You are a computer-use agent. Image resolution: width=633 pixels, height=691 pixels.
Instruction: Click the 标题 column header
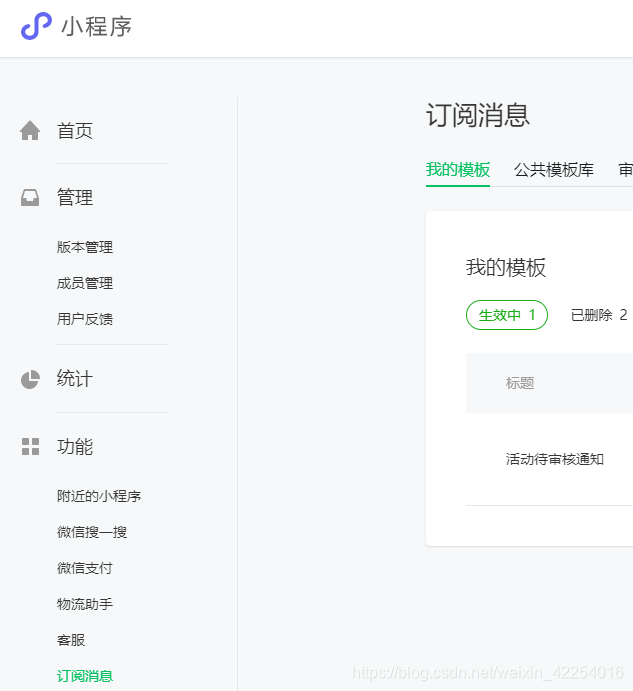coord(520,383)
